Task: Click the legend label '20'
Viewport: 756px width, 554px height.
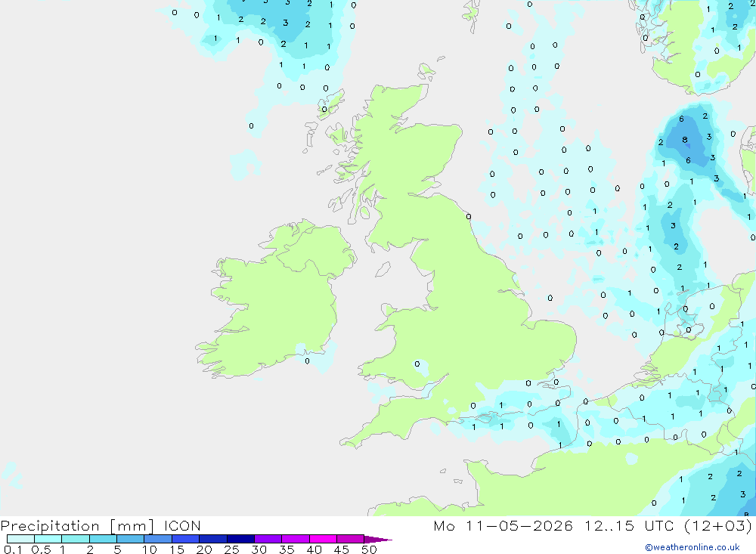Action: click(204, 549)
